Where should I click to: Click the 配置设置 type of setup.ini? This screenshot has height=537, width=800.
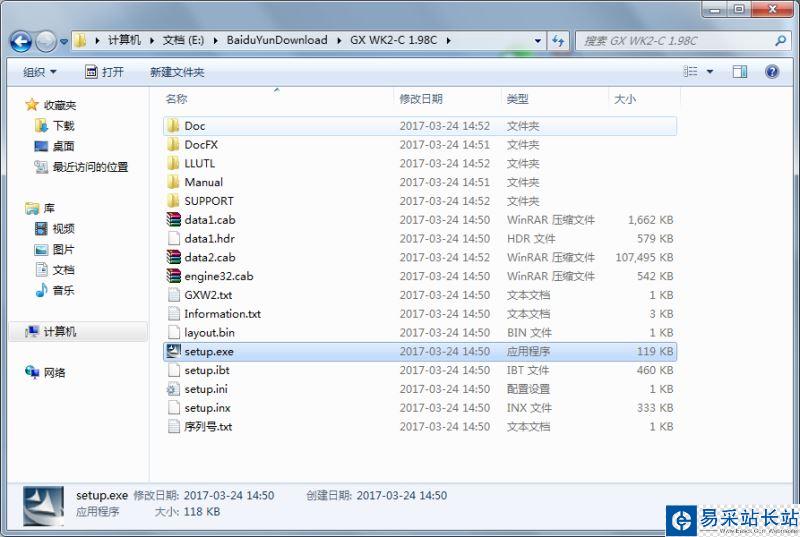coord(528,389)
